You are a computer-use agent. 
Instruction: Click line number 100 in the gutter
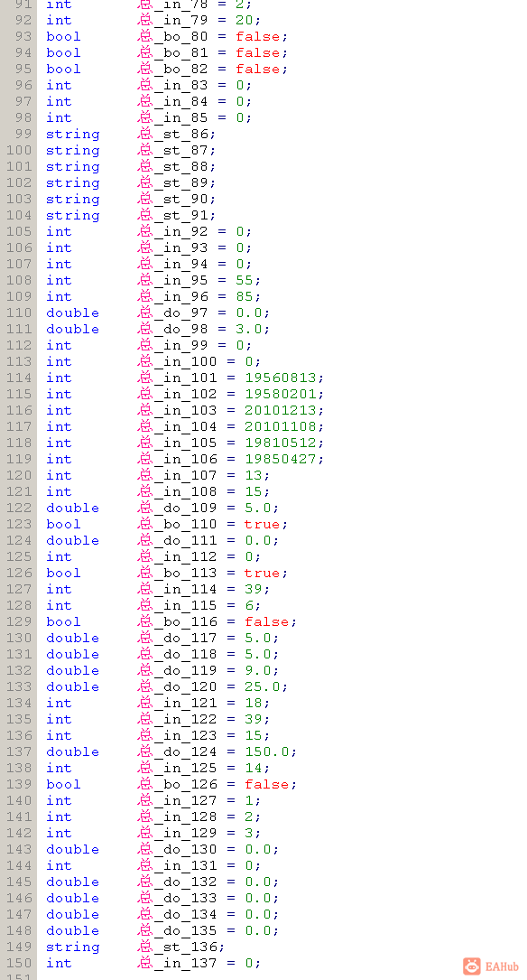click(19, 150)
